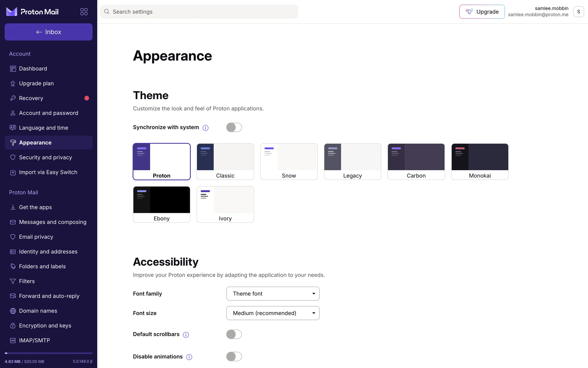Click the Upgrade button
This screenshot has height=368, width=588.
click(x=482, y=12)
